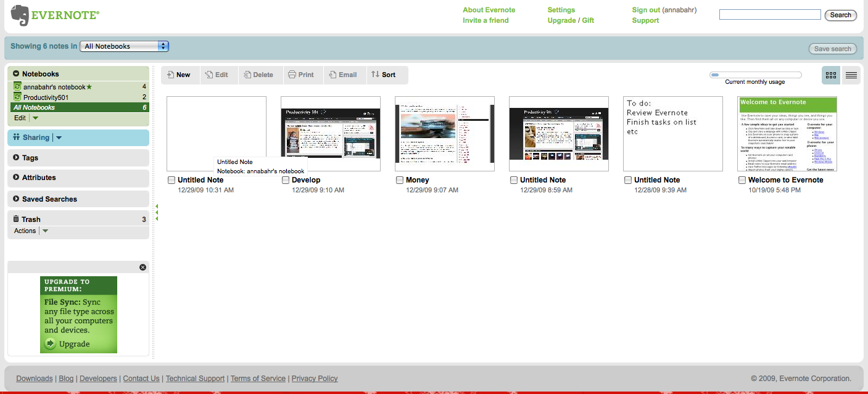Open the Sharing dropdown arrow
This screenshot has height=394, width=868.
tap(59, 137)
